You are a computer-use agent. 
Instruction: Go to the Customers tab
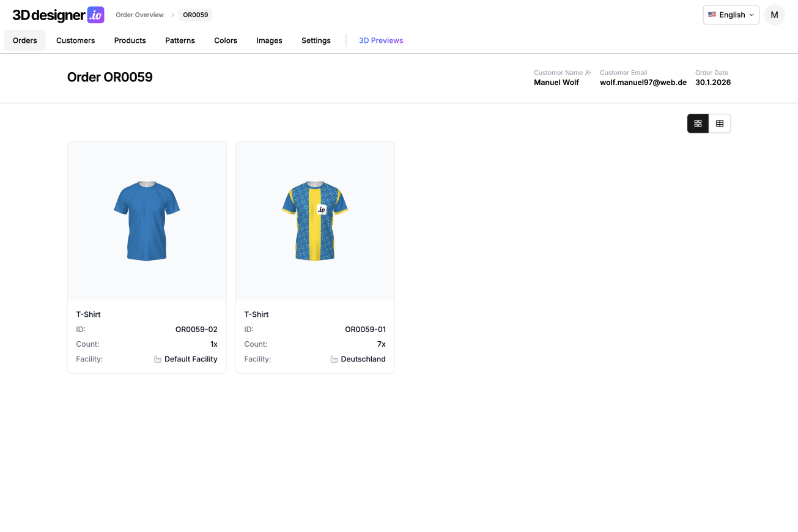point(75,40)
